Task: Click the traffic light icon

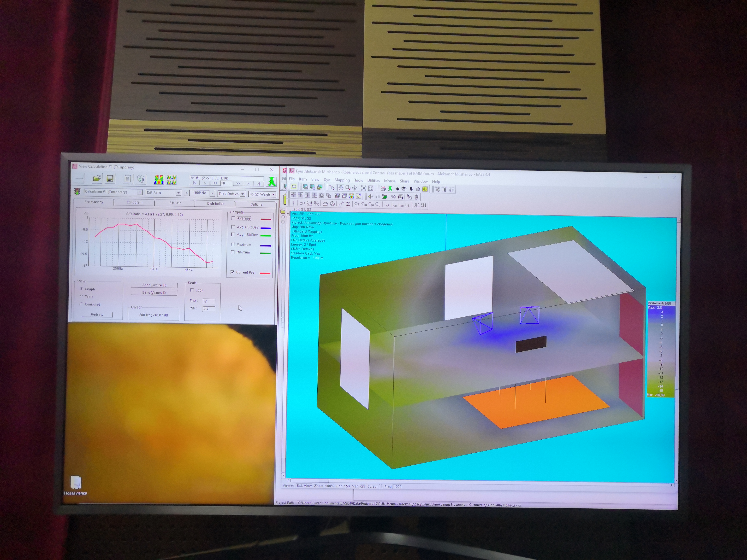Action: tap(77, 191)
